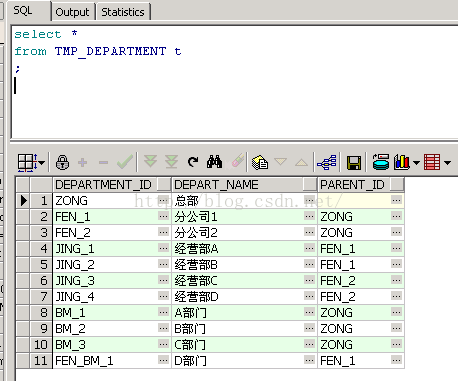Select row number 1 in the grid
458x381 pixels.
coord(41,201)
